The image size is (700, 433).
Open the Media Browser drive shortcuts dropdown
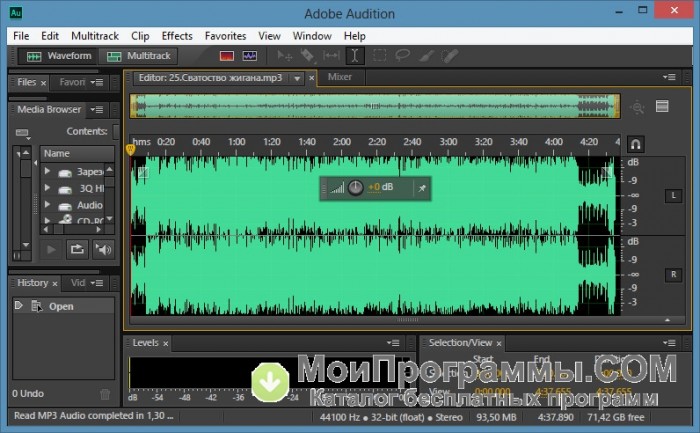tap(22, 133)
